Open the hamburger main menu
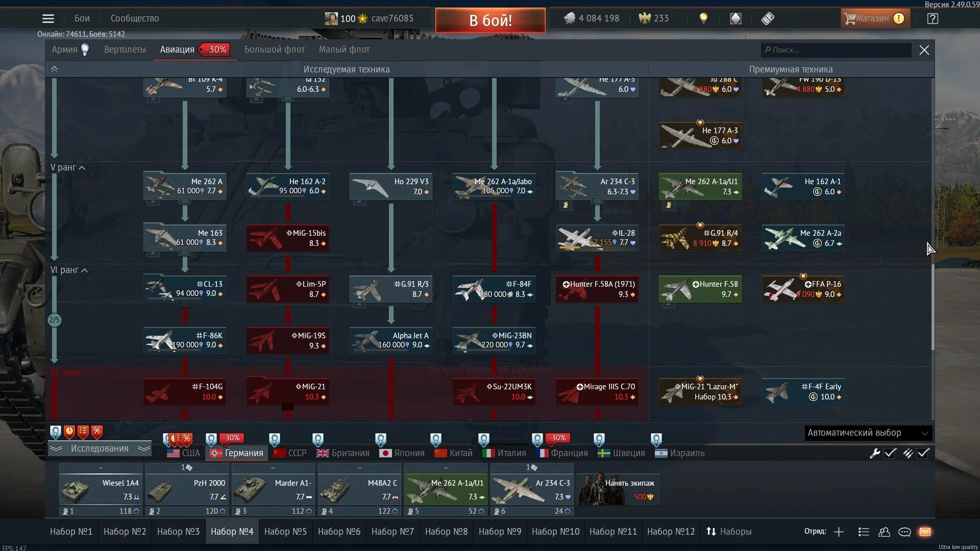 tap(48, 19)
